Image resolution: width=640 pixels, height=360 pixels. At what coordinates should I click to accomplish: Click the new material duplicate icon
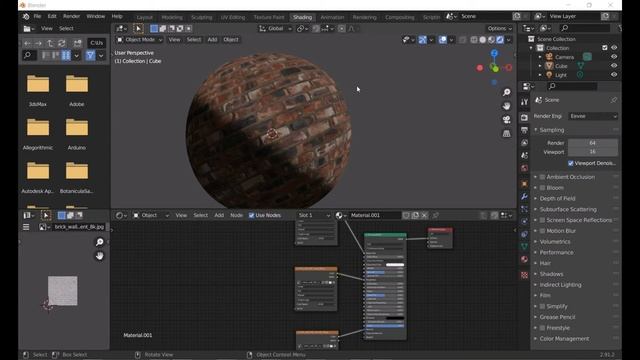pyautogui.click(x=415, y=215)
